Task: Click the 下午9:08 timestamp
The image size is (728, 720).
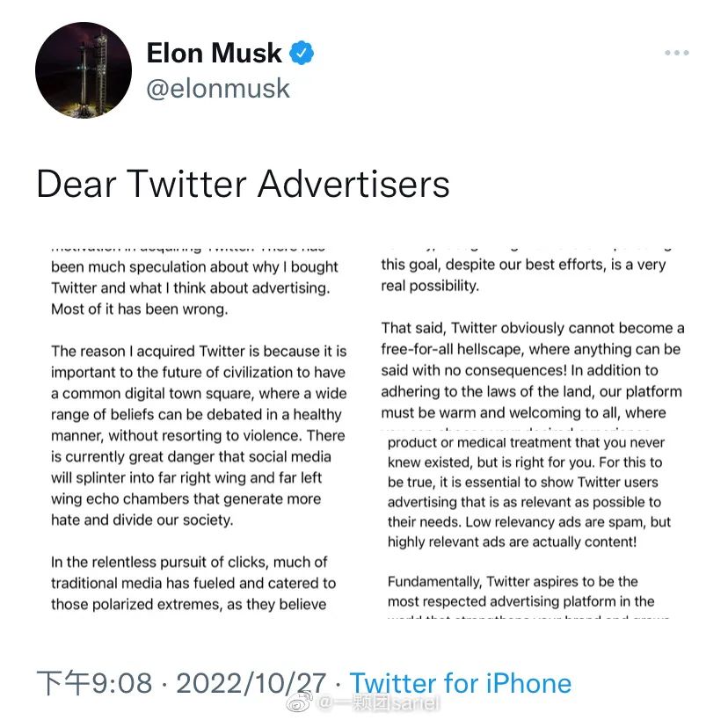Action: [94, 683]
